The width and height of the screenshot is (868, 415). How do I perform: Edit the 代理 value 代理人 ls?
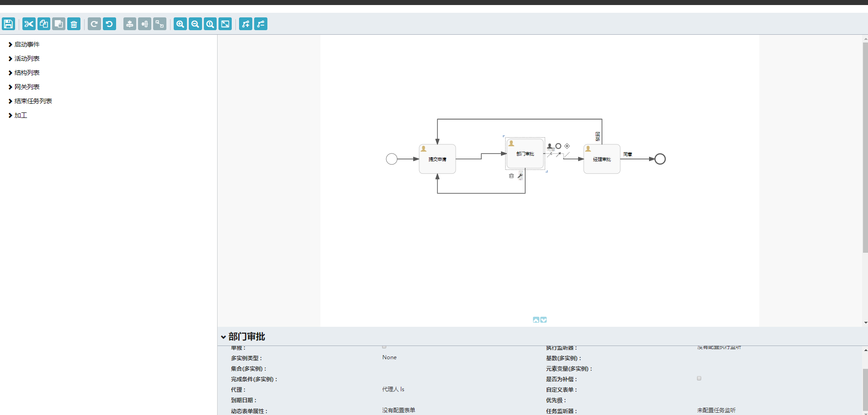393,389
